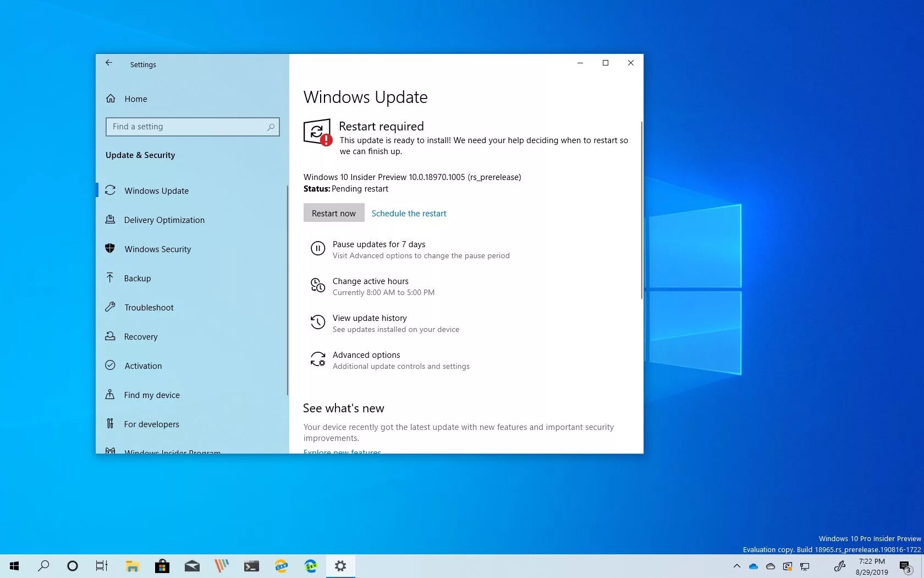
Task: Open Windows Security from the sidebar
Action: coord(157,249)
